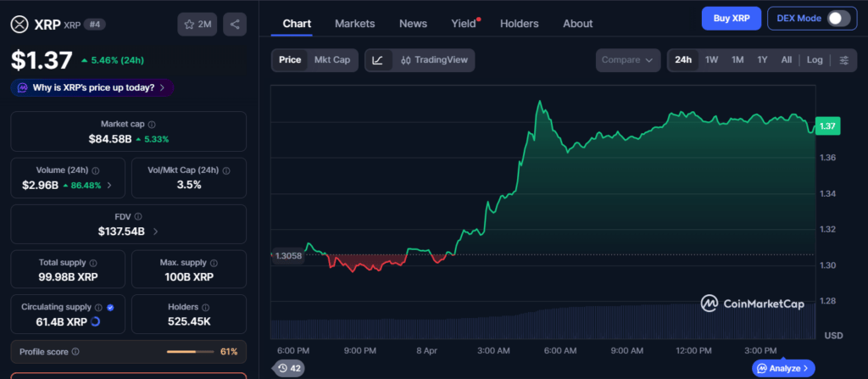The image size is (868, 379).
Task: Click the star watchlist button showing 2M
Action: 198,25
